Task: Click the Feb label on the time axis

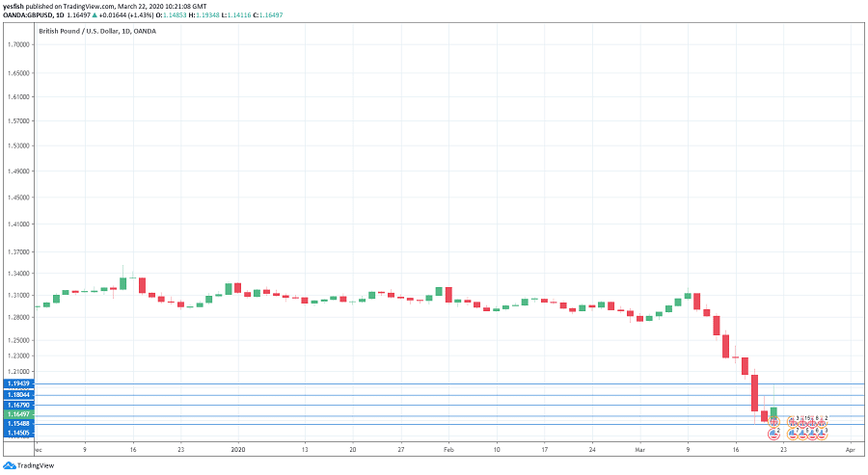Action: pyautogui.click(x=448, y=450)
